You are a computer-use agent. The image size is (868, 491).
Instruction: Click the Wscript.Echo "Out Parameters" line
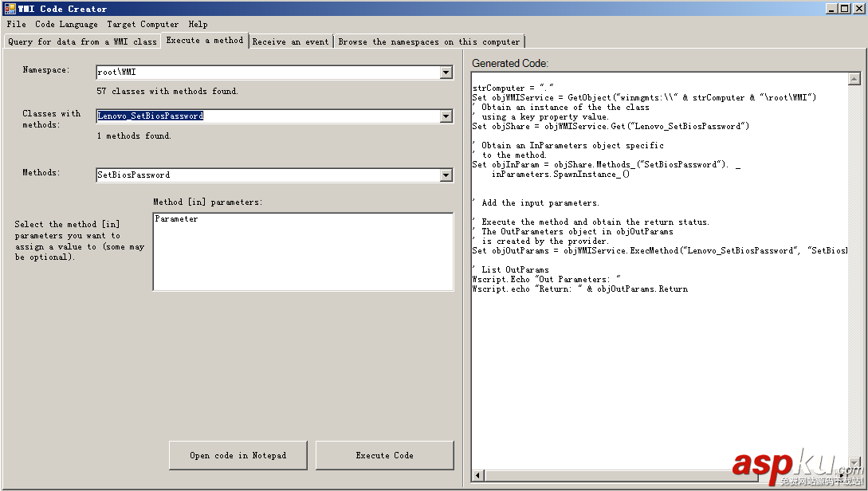point(546,280)
